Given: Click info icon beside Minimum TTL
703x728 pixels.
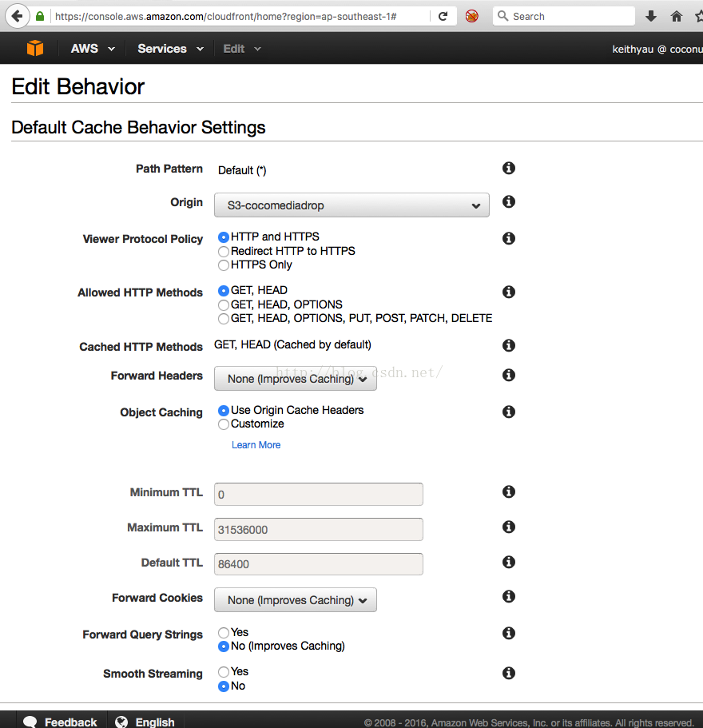Looking at the screenshot, I should 508,492.
